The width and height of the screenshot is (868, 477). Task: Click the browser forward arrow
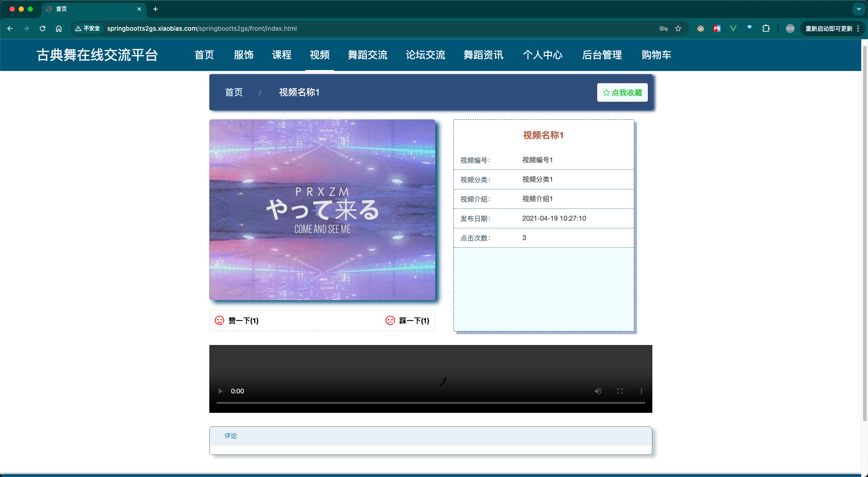tap(26, 28)
